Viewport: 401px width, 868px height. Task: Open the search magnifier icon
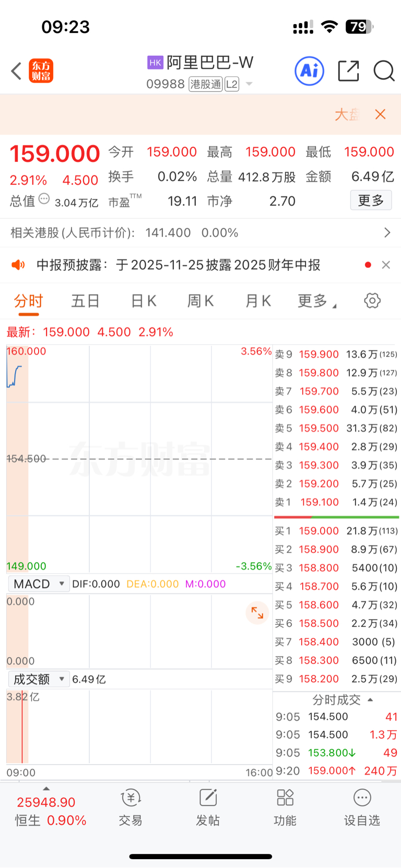384,71
